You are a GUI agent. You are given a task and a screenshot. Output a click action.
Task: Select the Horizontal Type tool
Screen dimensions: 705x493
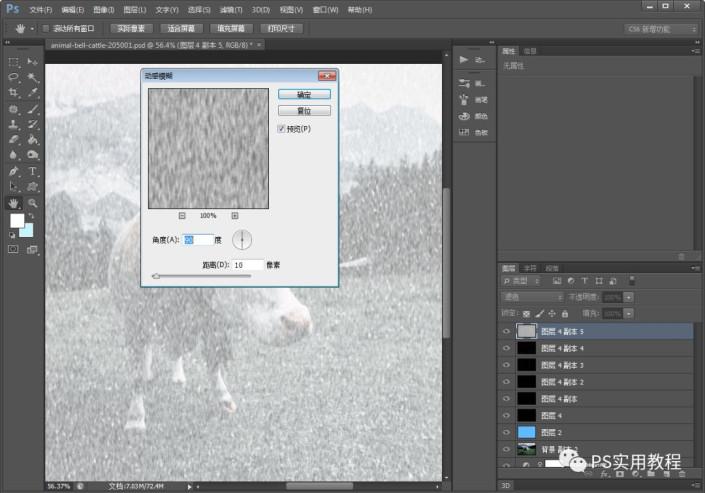pos(32,171)
